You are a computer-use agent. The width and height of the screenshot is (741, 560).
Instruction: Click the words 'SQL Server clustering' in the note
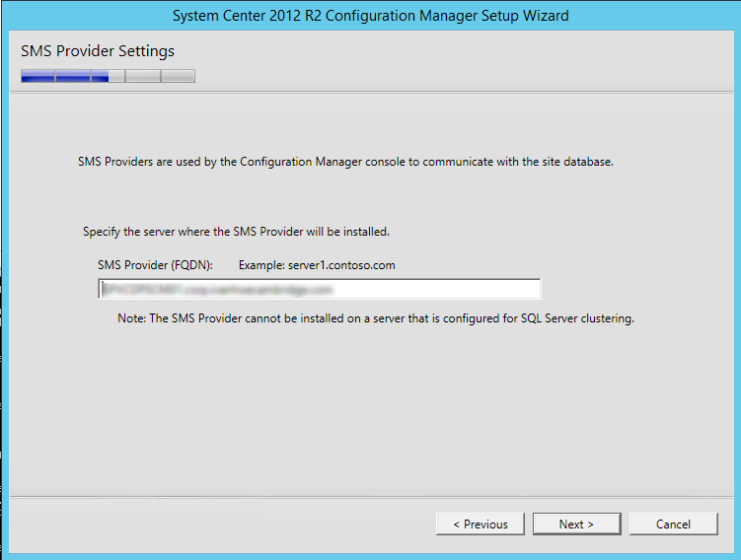coord(577,318)
